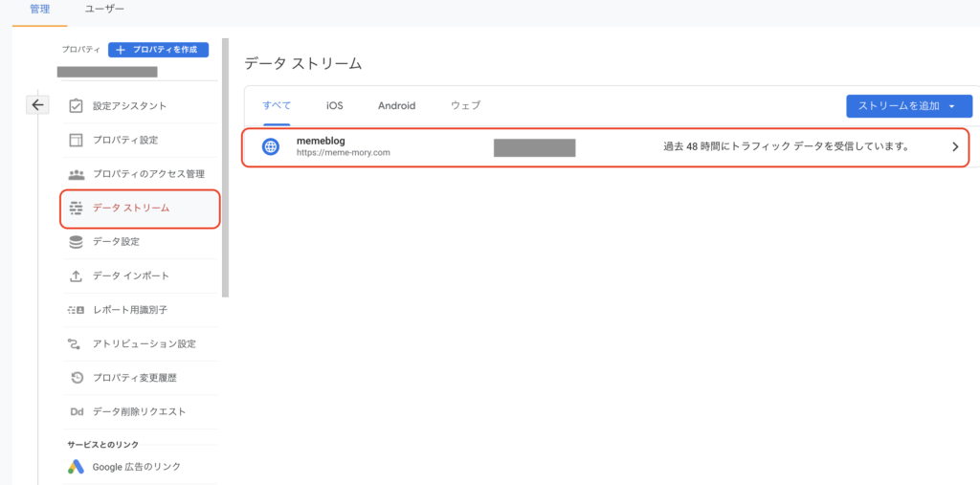
Task: Click the プロパティのアクセス管理 people icon
Action: (x=76, y=174)
